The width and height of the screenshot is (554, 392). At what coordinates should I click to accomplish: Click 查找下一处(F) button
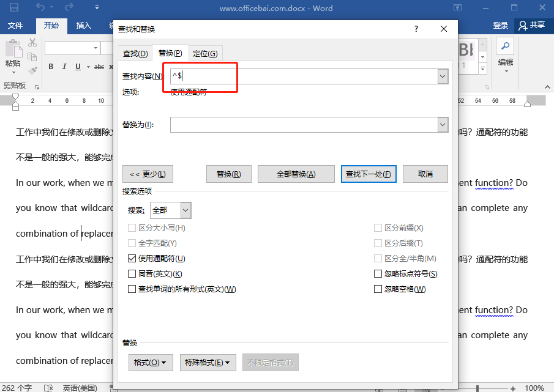369,174
